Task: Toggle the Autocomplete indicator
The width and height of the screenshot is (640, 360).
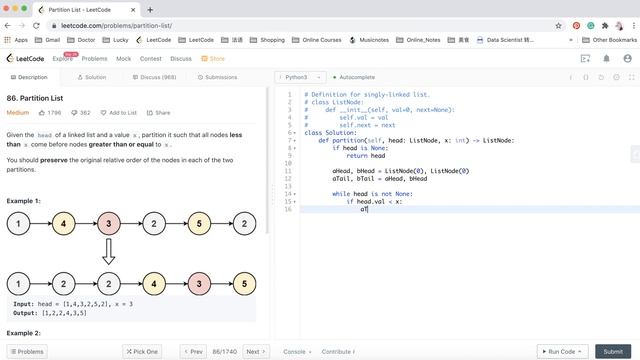Action: 354,77
